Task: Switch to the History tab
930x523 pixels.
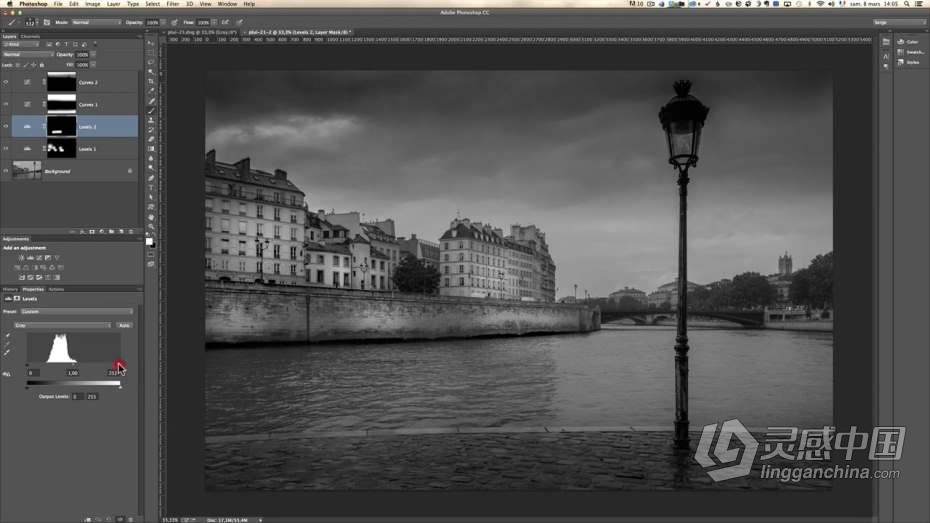Action: [10, 289]
